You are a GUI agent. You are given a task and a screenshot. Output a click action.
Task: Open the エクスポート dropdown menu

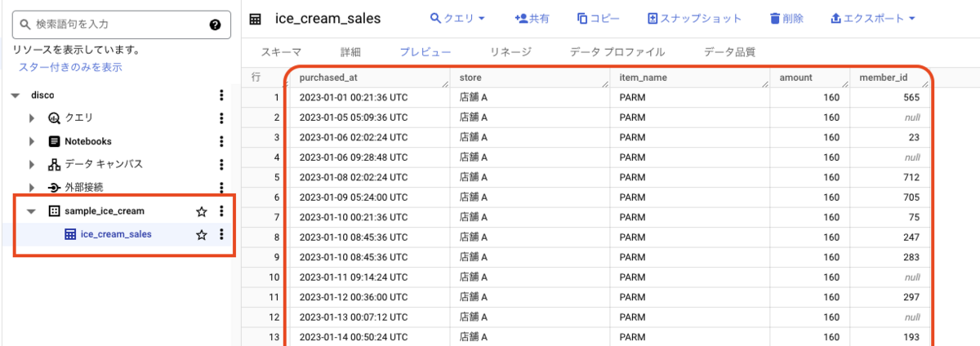tap(872, 18)
